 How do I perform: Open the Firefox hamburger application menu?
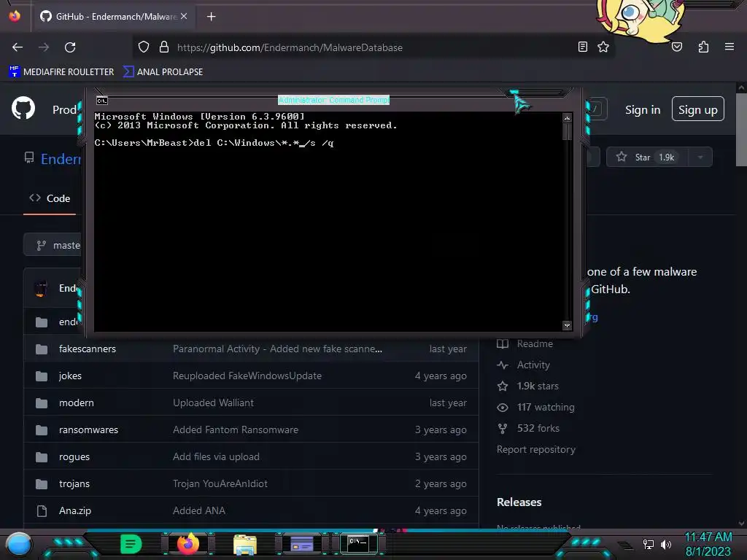pos(729,47)
